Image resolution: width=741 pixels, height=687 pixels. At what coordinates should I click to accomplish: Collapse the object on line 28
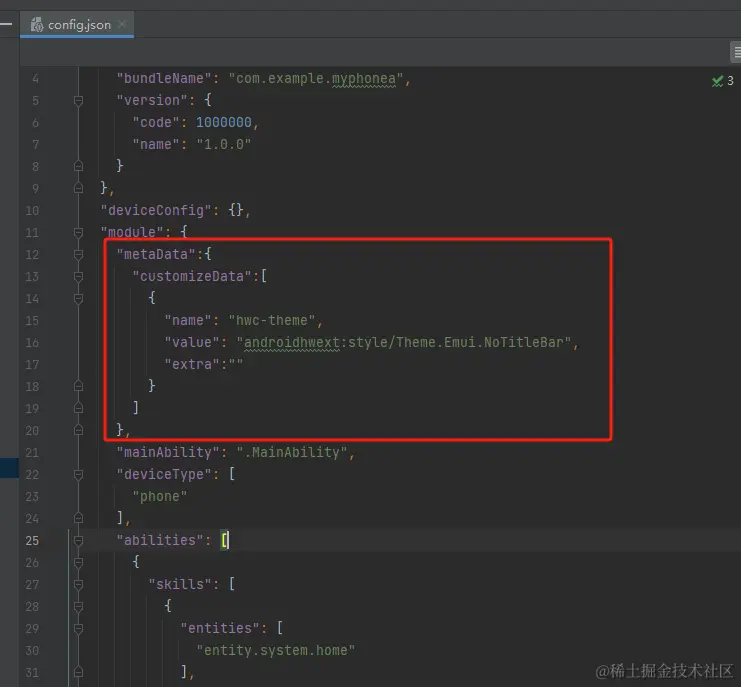(x=78, y=606)
